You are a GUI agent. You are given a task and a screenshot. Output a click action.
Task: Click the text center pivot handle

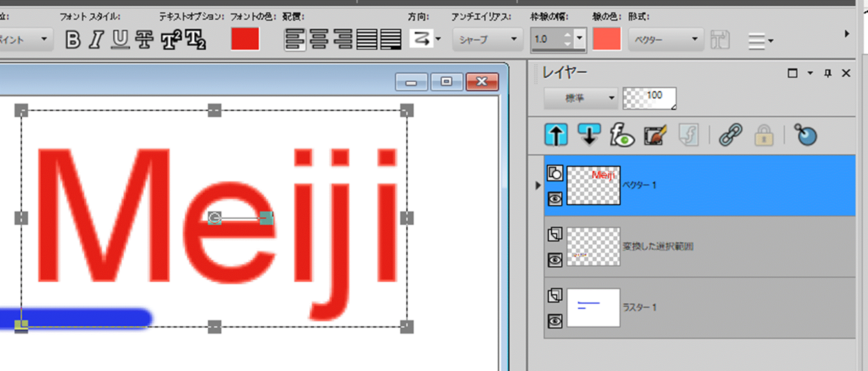point(215,218)
